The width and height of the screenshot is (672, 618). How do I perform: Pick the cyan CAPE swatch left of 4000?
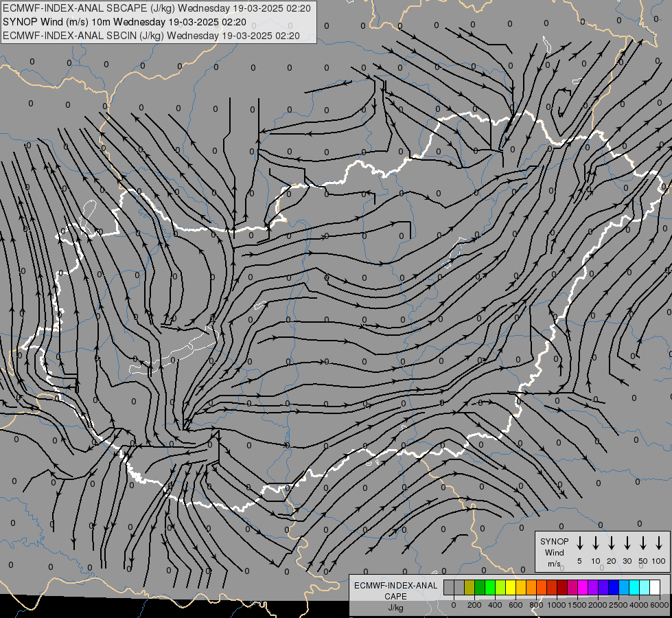634,587
